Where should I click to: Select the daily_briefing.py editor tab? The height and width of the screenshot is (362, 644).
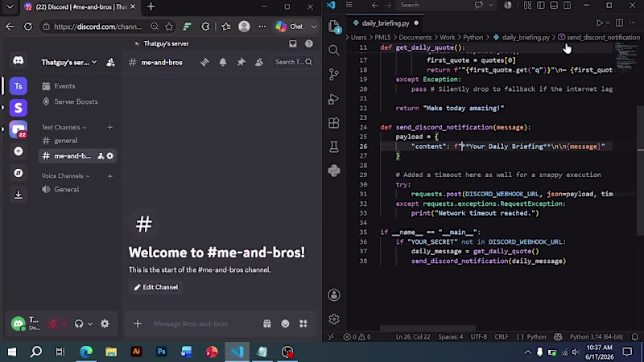(386, 23)
